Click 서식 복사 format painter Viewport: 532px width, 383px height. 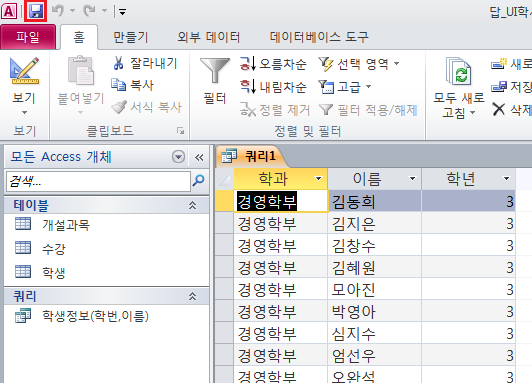pyautogui.click(x=147, y=107)
